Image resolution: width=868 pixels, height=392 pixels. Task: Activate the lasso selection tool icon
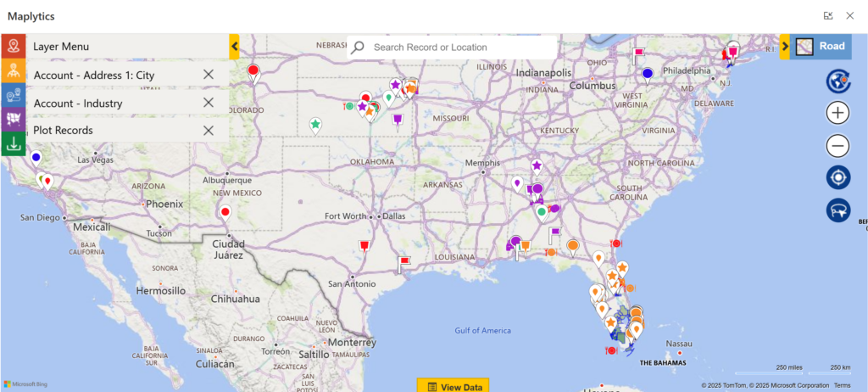(x=838, y=210)
